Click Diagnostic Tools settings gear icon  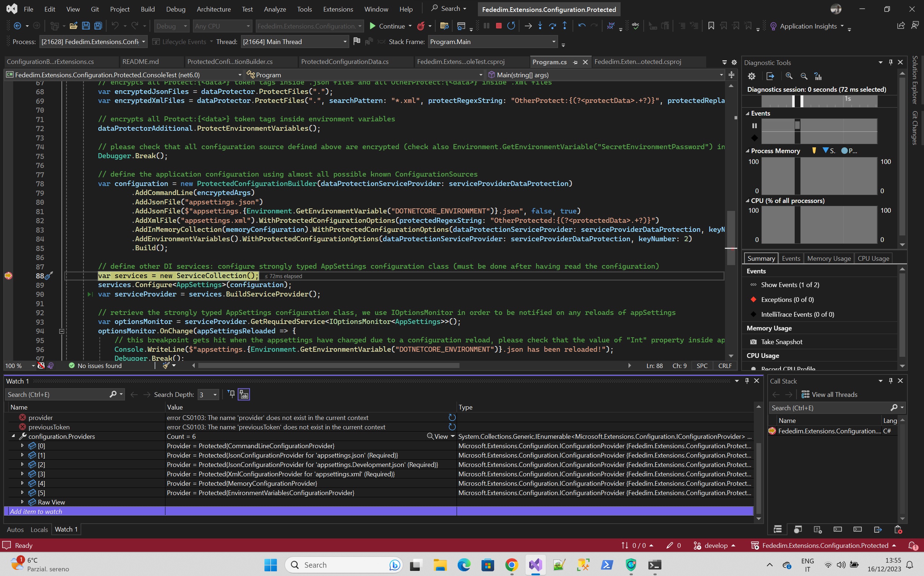751,76
